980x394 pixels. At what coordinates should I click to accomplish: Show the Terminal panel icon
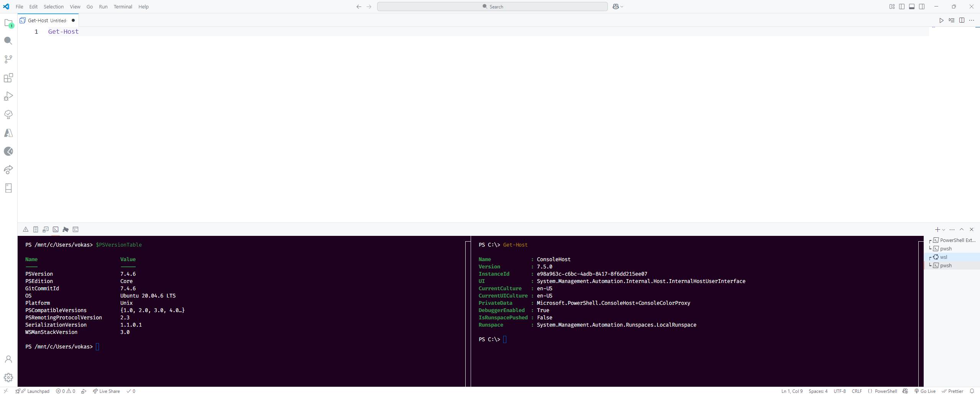[56, 229]
